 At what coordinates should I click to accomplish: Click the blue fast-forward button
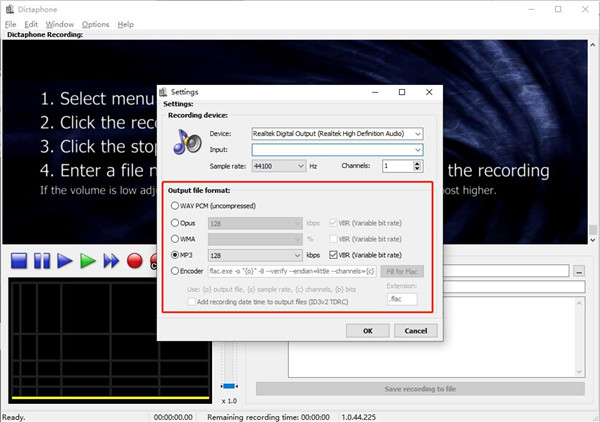point(111,261)
